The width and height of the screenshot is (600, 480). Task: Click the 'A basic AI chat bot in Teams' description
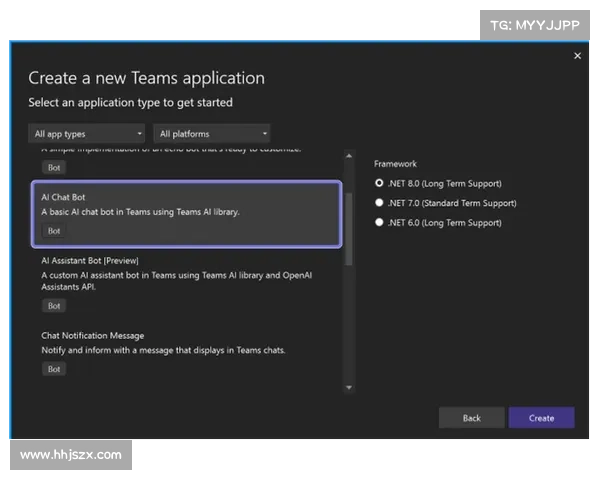[x=140, y=212]
